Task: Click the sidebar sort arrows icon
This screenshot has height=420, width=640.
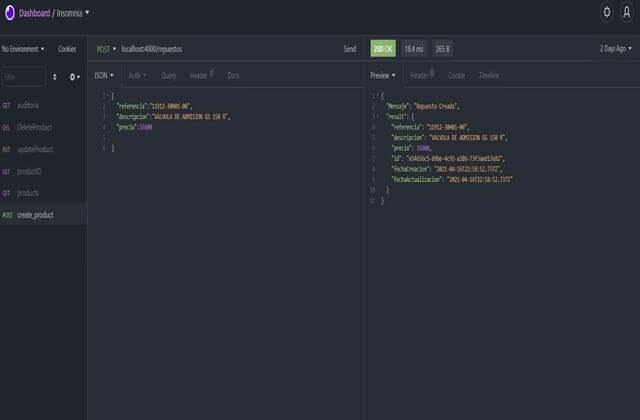Action: tap(54, 76)
